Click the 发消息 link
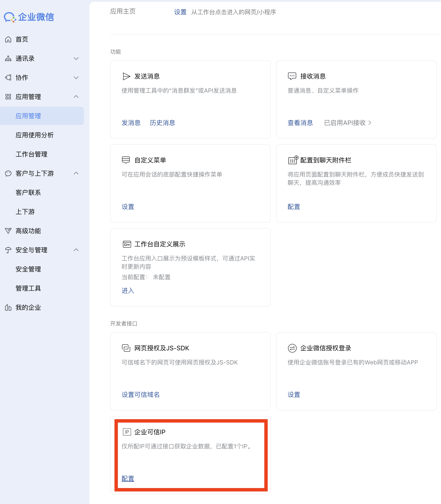Image resolution: width=441 pixels, height=504 pixels. coord(131,123)
